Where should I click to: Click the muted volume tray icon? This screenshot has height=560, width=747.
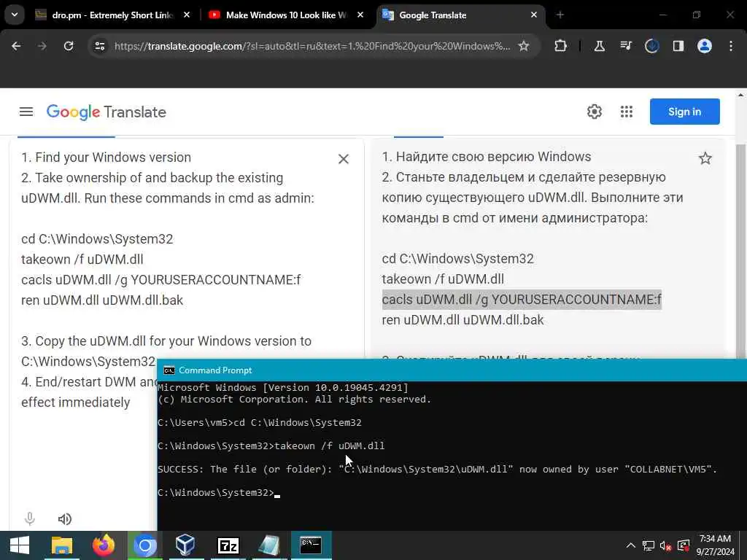point(665,545)
